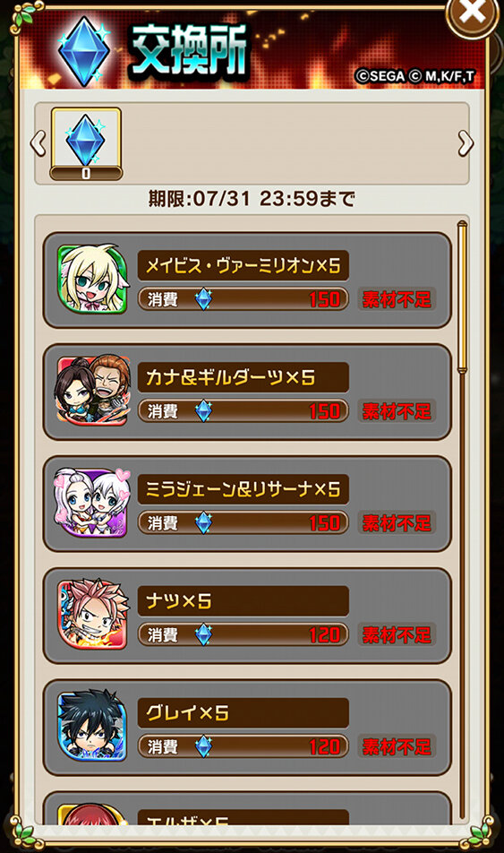504x853 pixels.
Task: Tap 素材不足 button for グレイ×5
Action: pyautogui.click(x=397, y=747)
